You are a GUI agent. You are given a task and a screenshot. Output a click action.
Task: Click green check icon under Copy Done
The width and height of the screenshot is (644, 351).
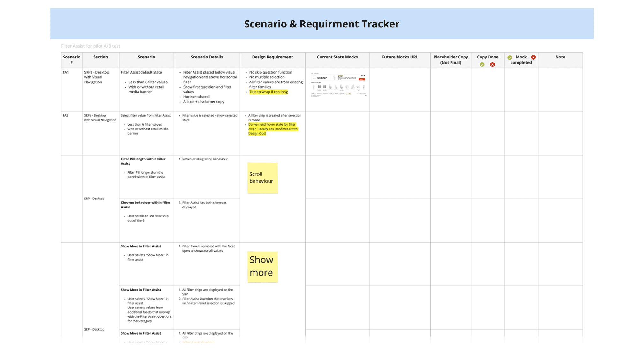click(x=482, y=65)
